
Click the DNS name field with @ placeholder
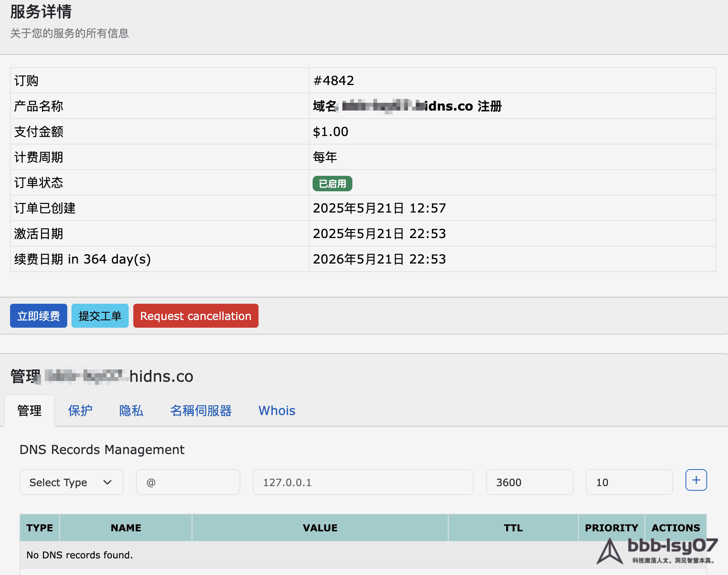[x=188, y=482]
